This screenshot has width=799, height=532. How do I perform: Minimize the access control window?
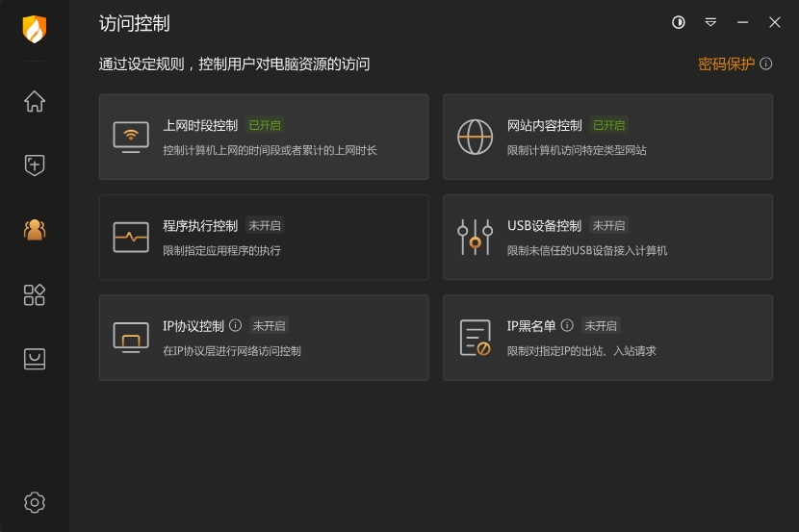pos(743,22)
